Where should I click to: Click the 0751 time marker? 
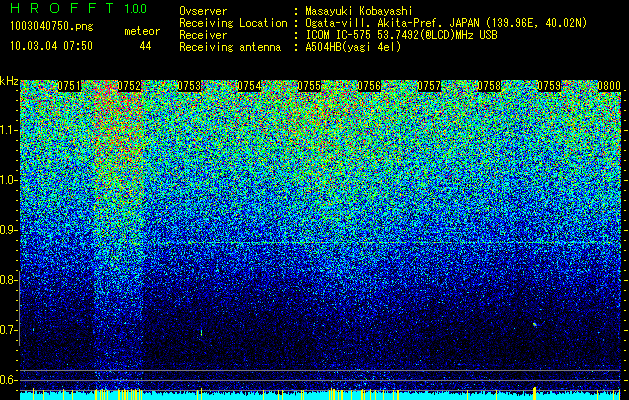[69, 86]
